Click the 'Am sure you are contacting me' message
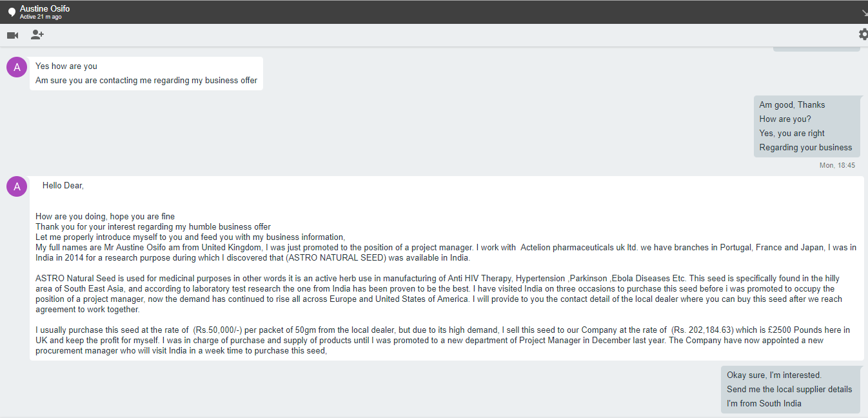 (146, 81)
